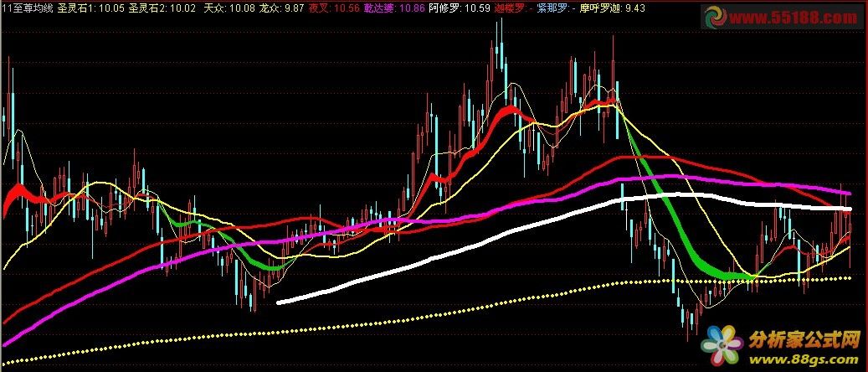Screen dimensions: 868x372
Task: Select the red 夜叉: 10.56 legend entry
Action: (x=334, y=8)
